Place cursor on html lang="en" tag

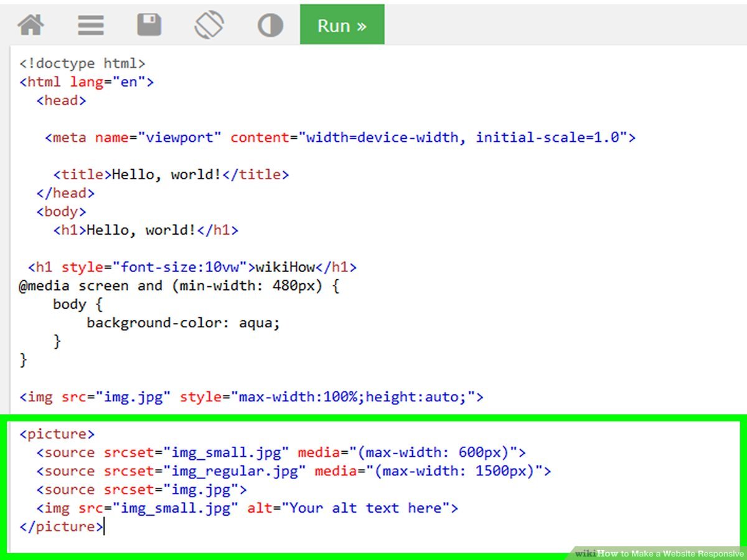click(x=87, y=82)
